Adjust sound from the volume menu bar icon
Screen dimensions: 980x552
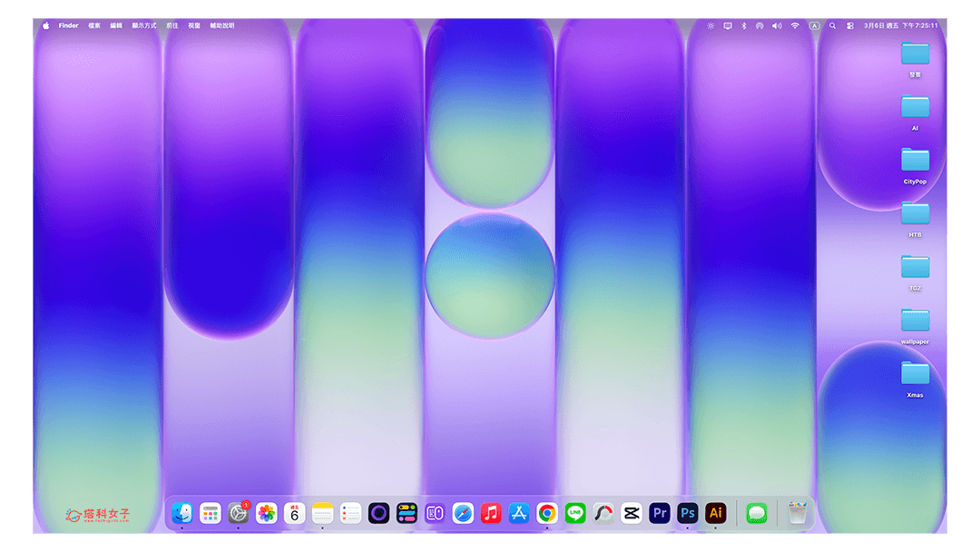(777, 25)
